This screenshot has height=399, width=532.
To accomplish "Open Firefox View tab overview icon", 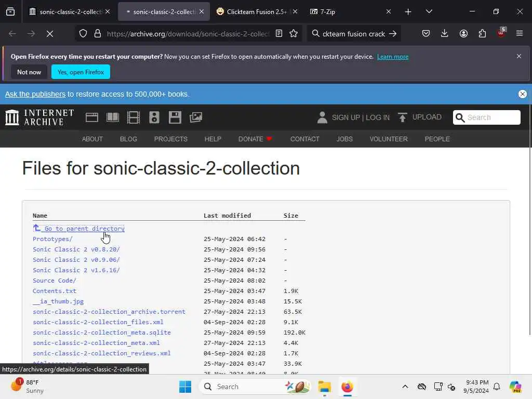I will (x=10, y=11).
